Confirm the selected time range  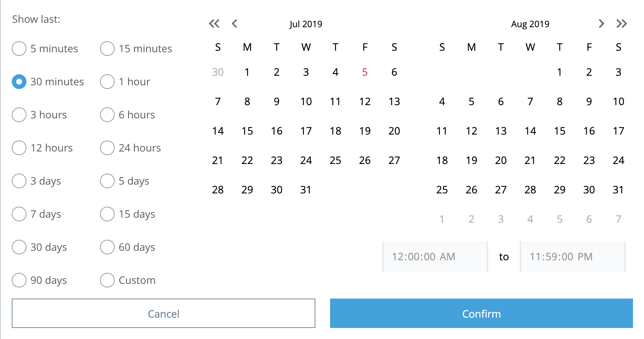[x=482, y=313]
